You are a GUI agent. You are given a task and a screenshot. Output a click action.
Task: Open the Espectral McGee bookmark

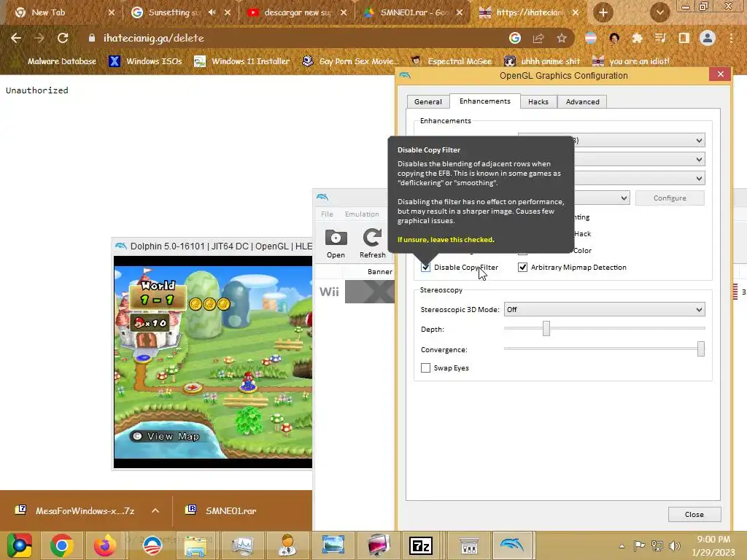point(451,61)
